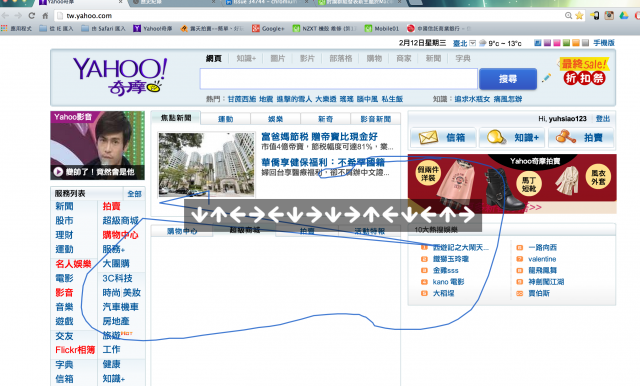
Task: Bookmark this page with the star icon
Action: click(579, 16)
